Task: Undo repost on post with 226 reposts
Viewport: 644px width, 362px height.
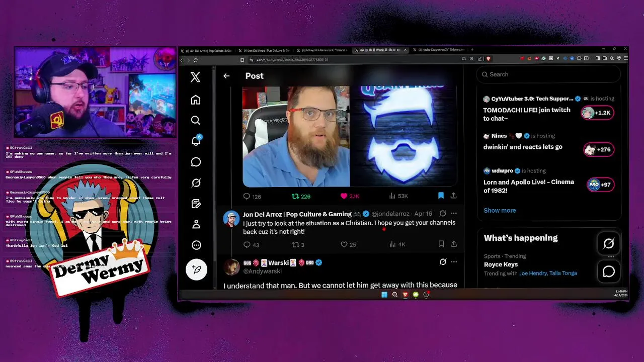Action: [x=301, y=196]
